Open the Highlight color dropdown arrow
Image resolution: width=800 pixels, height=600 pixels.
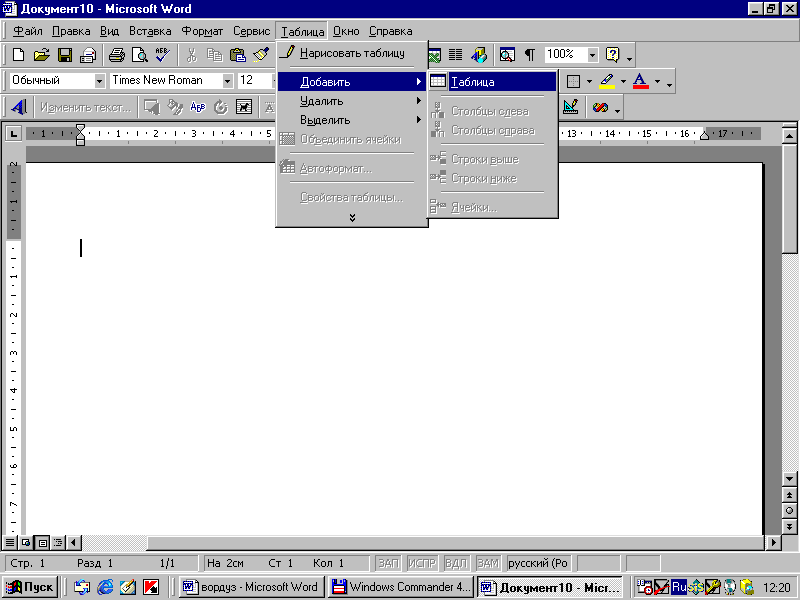coord(623,81)
